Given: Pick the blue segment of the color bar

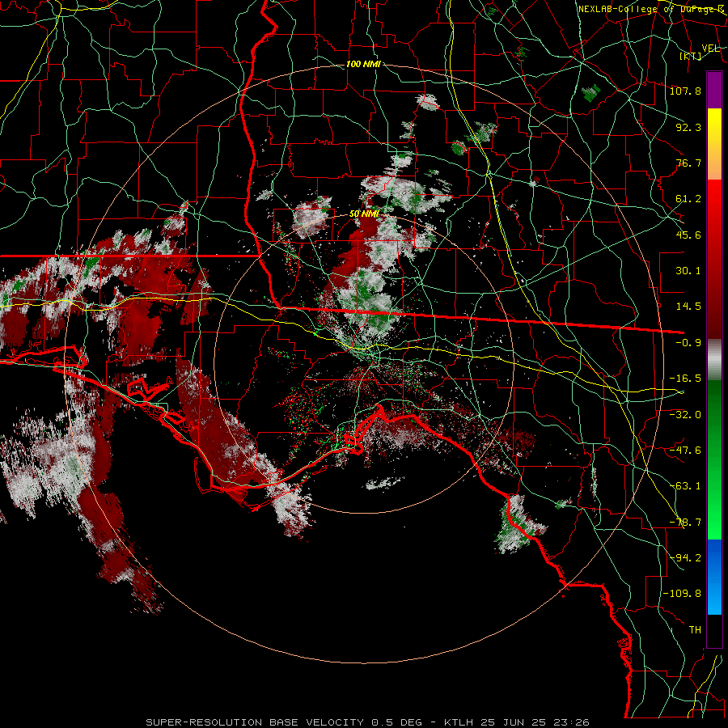Looking at the screenshot, I should [714, 577].
